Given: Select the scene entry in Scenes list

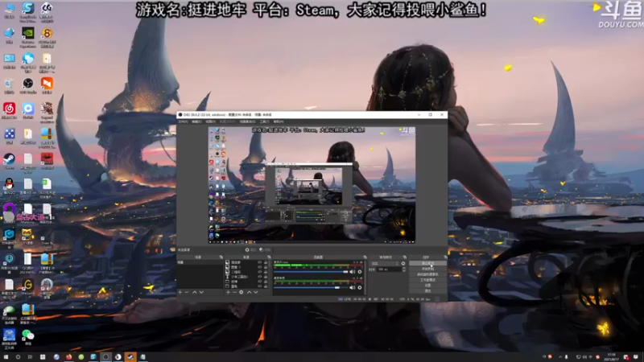Looking at the screenshot, I should coord(200,262).
